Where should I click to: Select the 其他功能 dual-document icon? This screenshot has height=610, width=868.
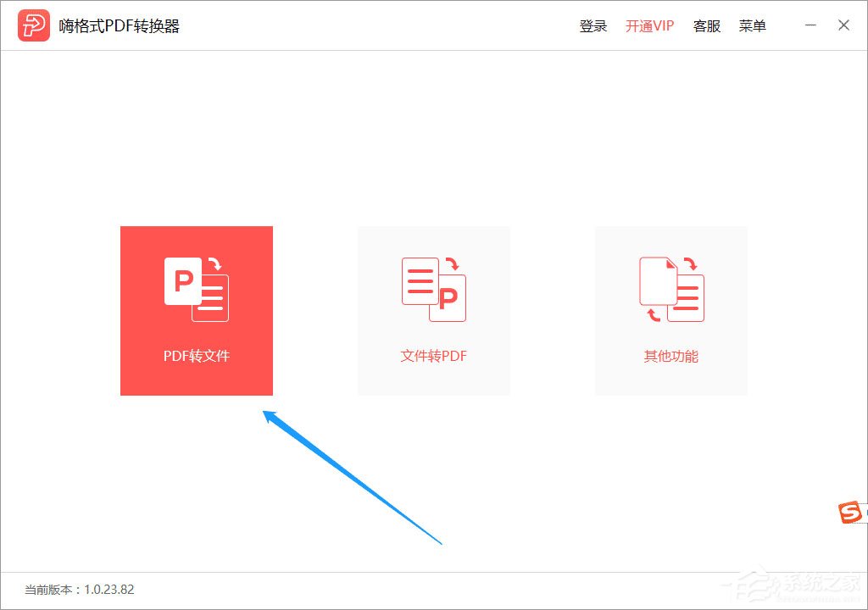670,288
